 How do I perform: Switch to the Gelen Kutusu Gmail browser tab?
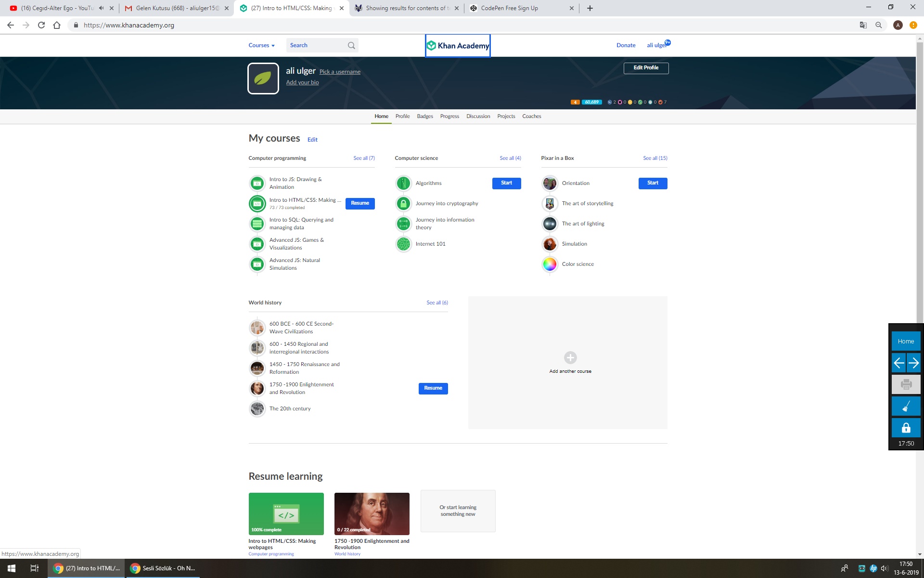point(176,8)
